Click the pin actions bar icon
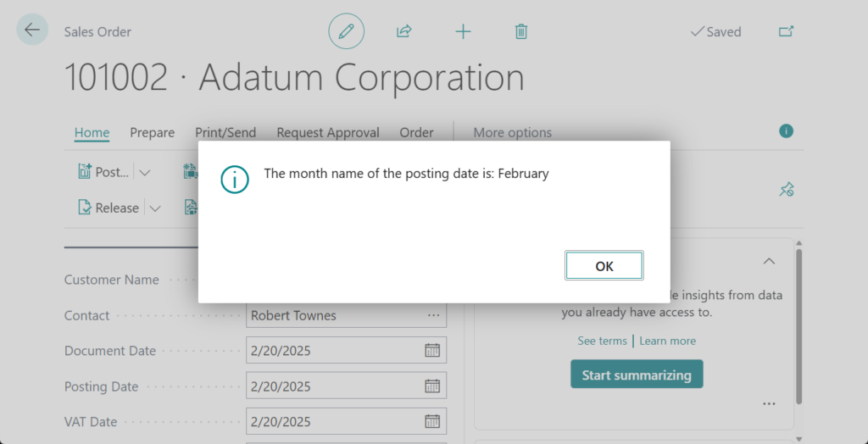This screenshot has width=868, height=444. coord(786,189)
